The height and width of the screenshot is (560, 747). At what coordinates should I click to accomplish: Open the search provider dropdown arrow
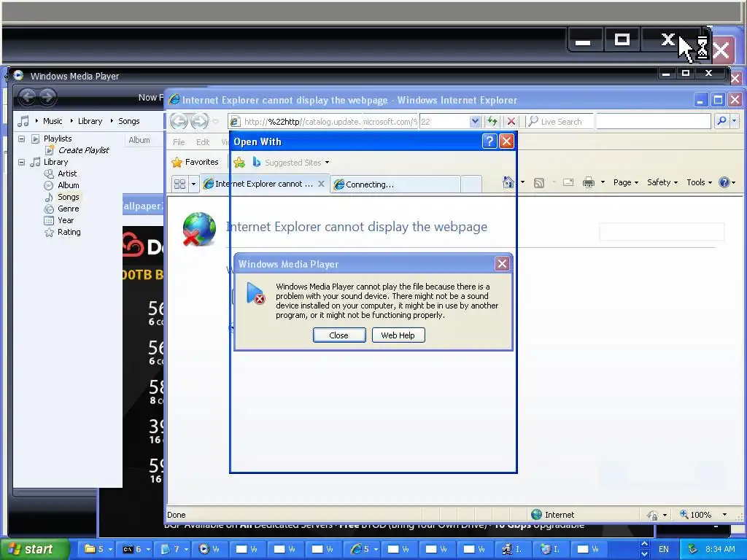[x=734, y=122]
